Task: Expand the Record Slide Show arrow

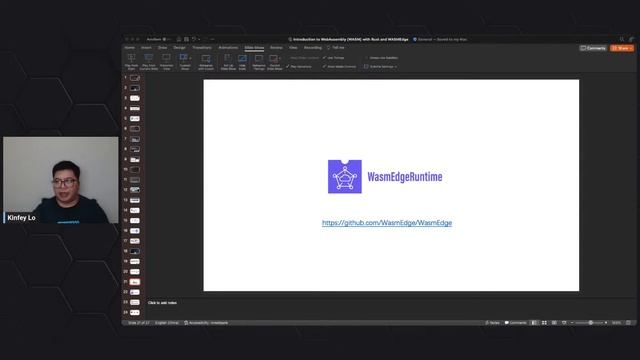Action: pyautogui.click(x=280, y=58)
